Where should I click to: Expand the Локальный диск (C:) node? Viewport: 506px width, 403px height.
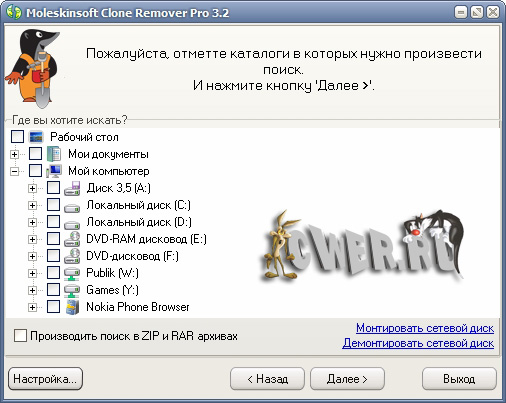pyautogui.click(x=32, y=205)
